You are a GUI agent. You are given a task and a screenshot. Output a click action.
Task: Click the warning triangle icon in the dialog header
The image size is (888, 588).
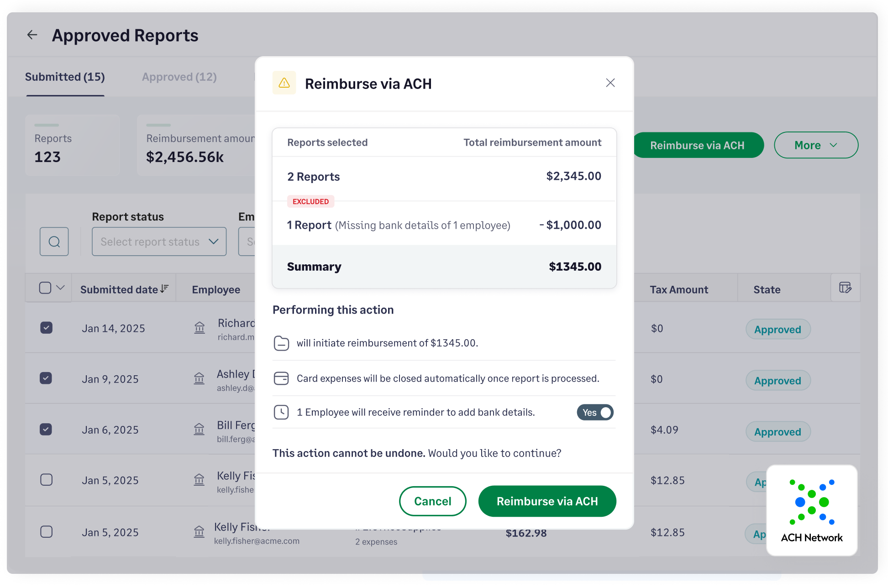(284, 83)
